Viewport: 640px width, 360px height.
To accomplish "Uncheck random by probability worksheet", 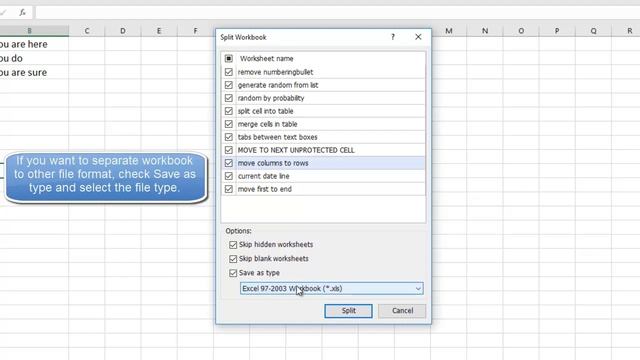I will pos(229,98).
